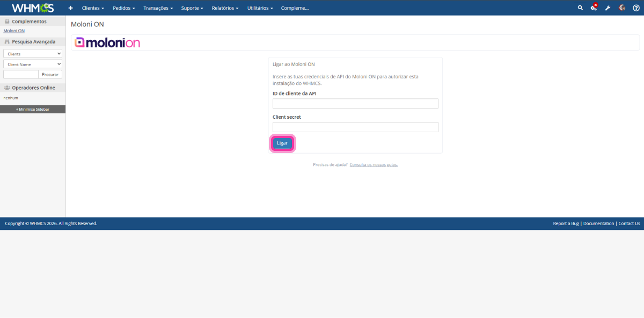Screen dimensions: 644x318
Task: Click the Copyright WHMCS 2026 footer text
Action: pyautogui.click(x=51, y=223)
